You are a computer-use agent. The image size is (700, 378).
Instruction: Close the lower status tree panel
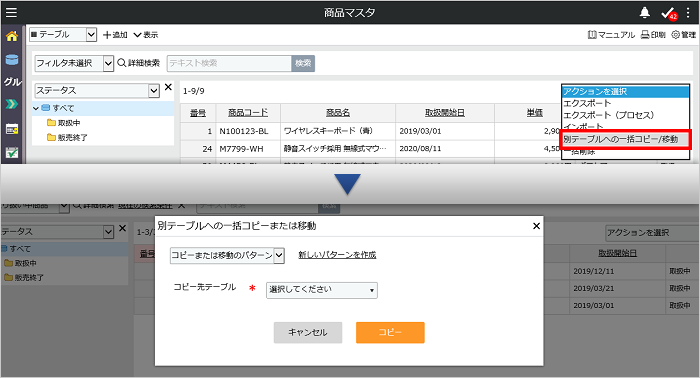[x=122, y=228]
